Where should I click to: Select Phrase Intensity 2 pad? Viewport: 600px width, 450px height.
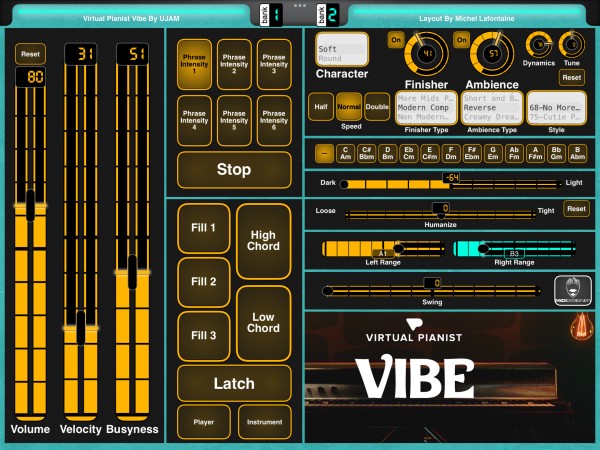234,64
